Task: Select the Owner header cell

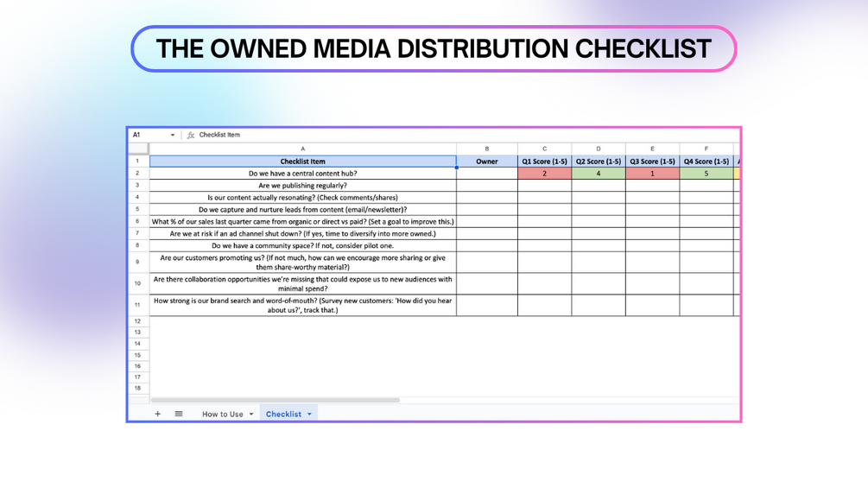Action: 487,162
